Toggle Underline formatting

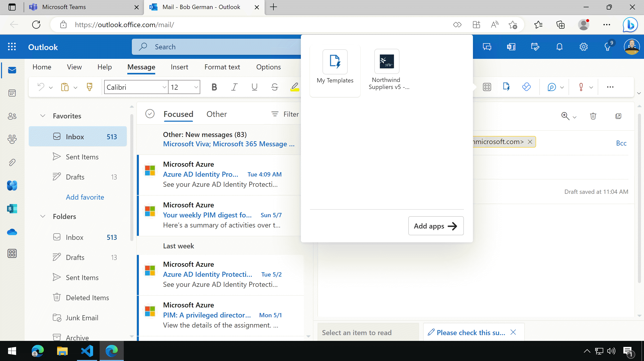click(x=254, y=87)
